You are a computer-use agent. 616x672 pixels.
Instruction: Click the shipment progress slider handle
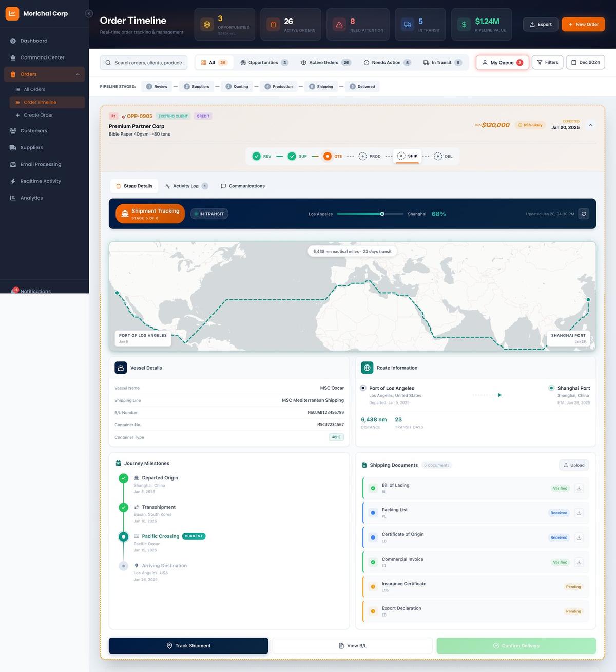(382, 214)
